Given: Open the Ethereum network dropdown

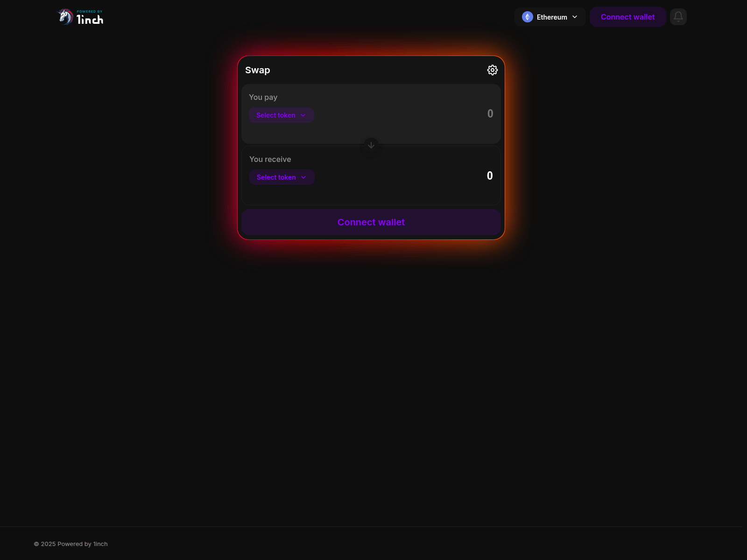Looking at the screenshot, I should pos(550,17).
